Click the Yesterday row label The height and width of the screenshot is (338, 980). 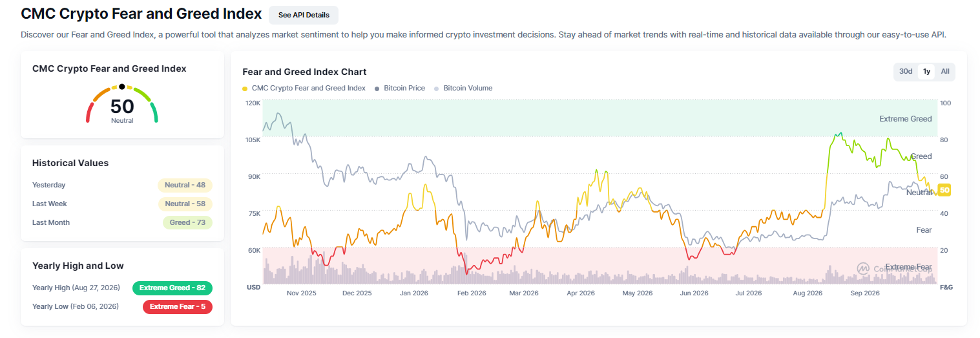(x=48, y=185)
